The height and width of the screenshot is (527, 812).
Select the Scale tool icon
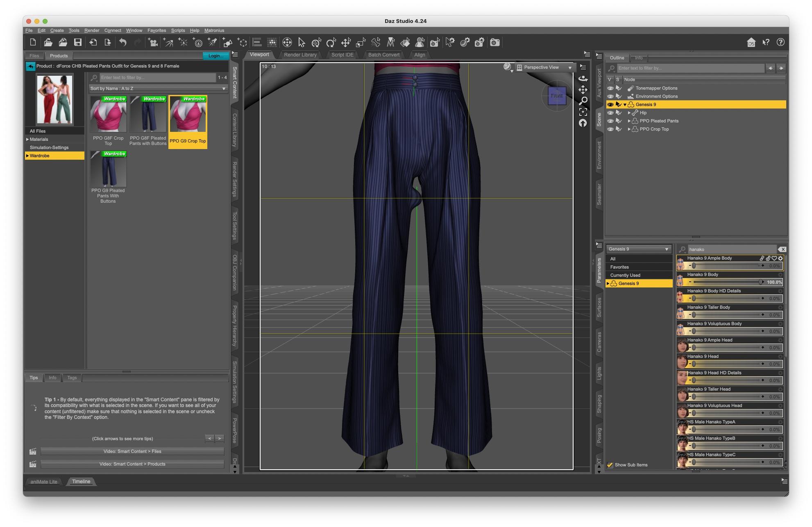point(361,42)
